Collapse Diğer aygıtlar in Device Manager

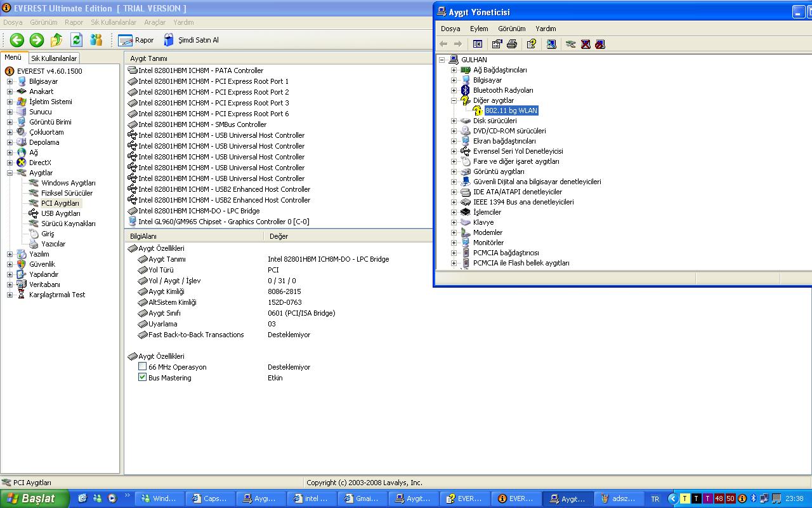click(454, 100)
